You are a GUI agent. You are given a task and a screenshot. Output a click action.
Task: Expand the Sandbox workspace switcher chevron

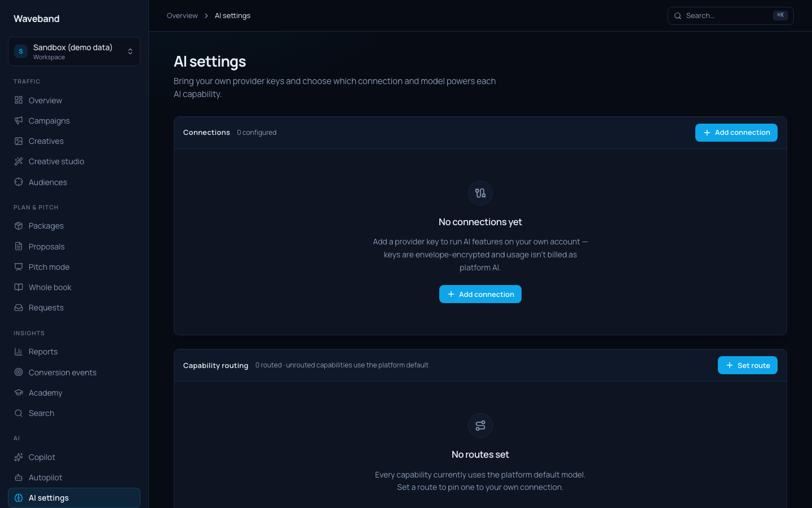pyautogui.click(x=130, y=51)
